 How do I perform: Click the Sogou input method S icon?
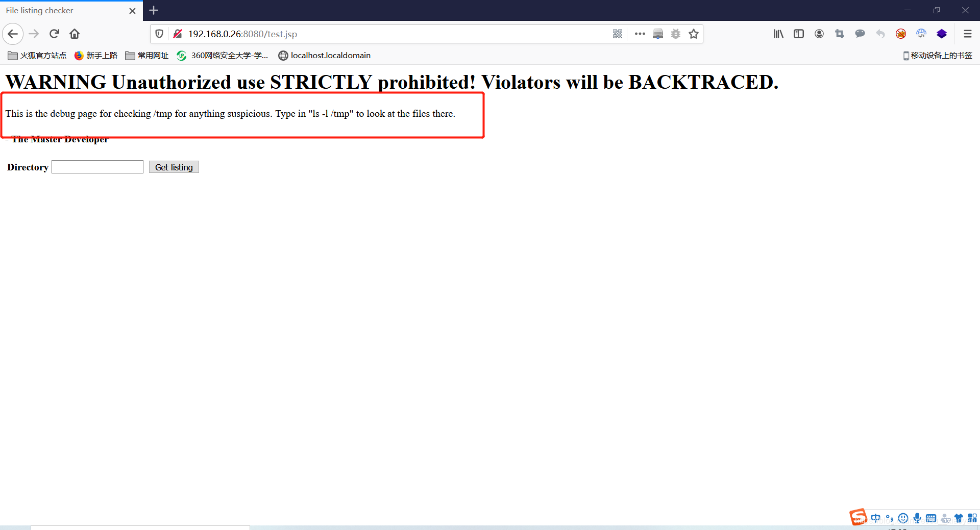click(x=858, y=517)
